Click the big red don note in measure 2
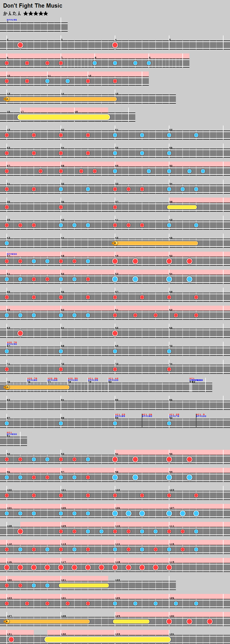 click(x=20, y=45)
